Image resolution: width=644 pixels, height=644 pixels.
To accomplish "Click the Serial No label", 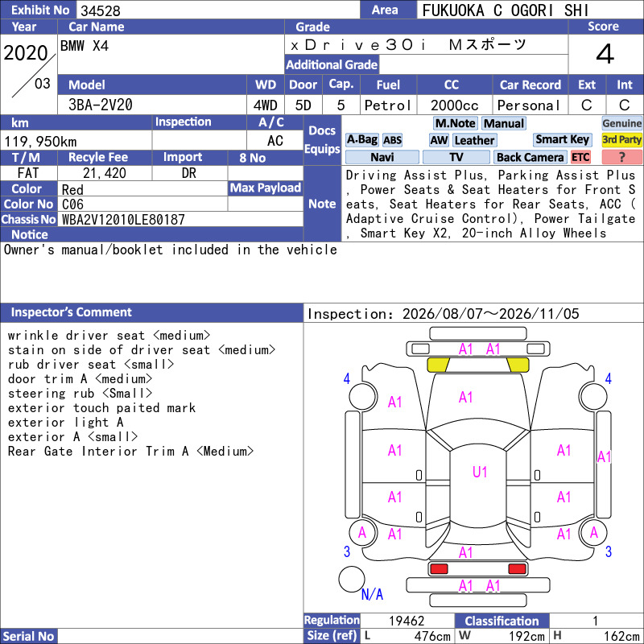I will [x=28, y=636].
